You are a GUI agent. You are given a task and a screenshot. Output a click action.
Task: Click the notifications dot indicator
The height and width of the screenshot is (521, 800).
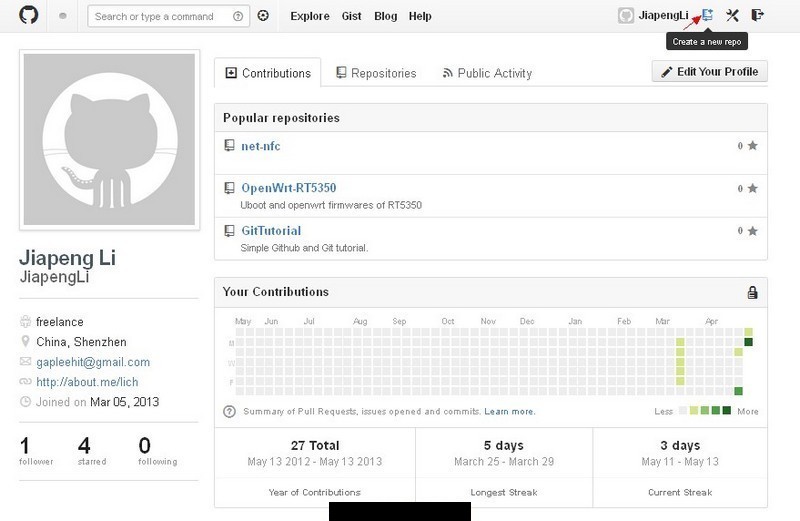click(x=63, y=16)
